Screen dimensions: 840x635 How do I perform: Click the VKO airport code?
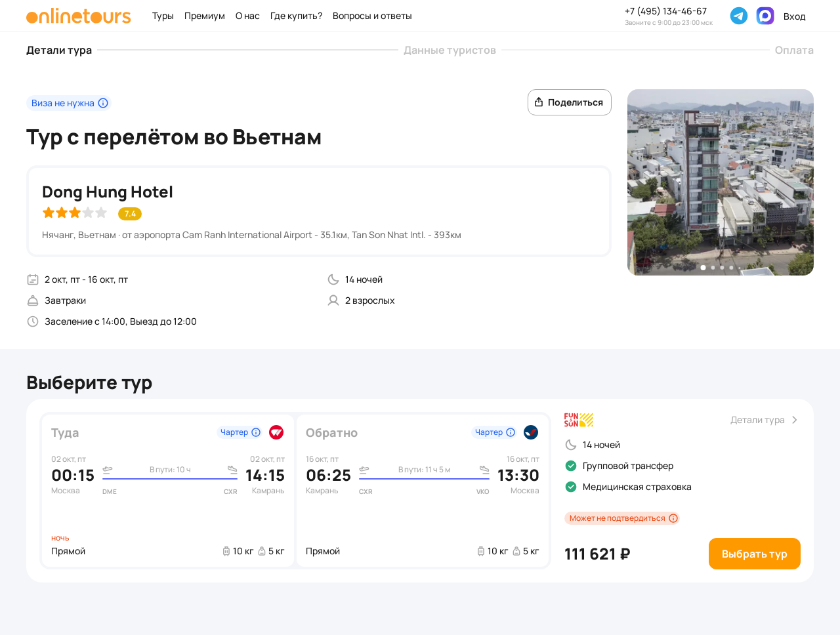(483, 491)
